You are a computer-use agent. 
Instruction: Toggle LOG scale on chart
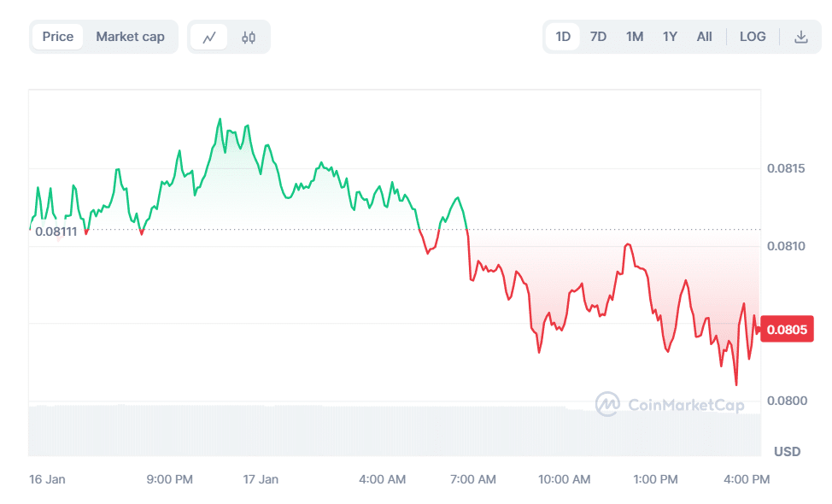(x=753, y=37)
